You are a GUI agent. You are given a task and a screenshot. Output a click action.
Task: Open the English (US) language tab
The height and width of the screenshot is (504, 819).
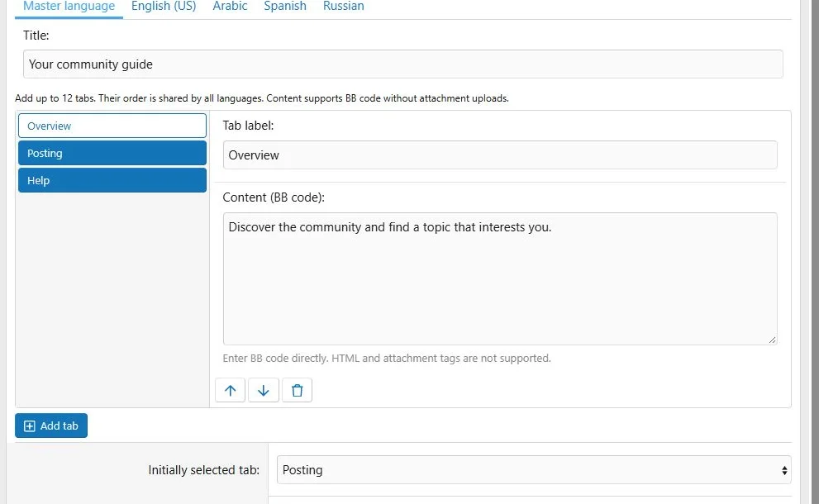click(164, 7)
